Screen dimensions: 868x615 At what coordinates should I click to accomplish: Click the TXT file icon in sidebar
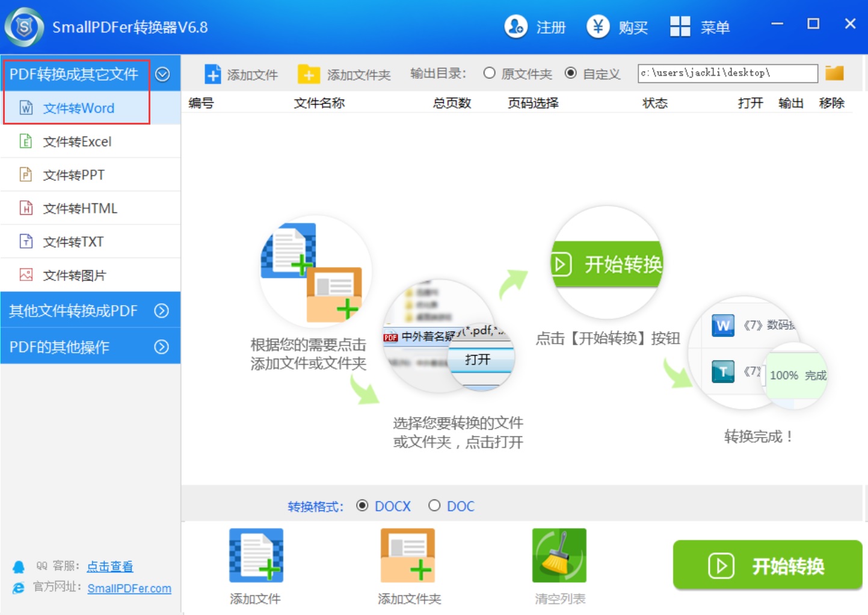tap(26, 241)
